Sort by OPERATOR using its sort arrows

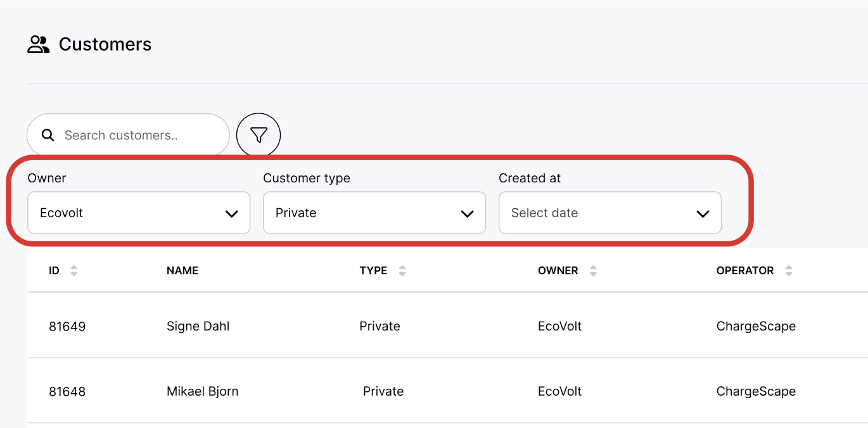coord(788,271)
